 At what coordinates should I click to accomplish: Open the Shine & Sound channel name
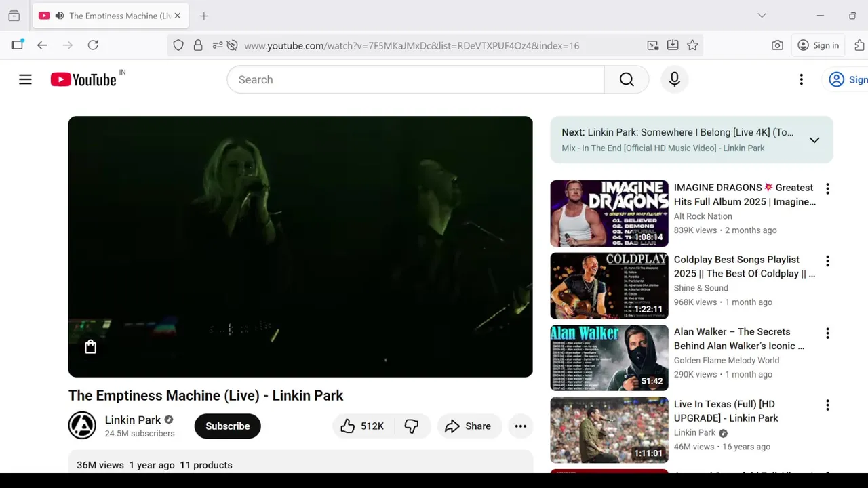[701, 288]
